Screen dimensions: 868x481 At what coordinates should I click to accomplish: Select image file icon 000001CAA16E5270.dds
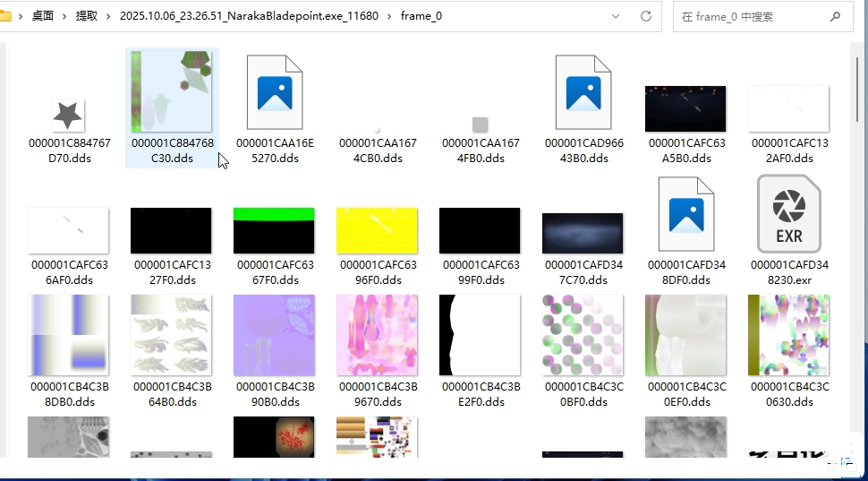click(x=275, y=92)
